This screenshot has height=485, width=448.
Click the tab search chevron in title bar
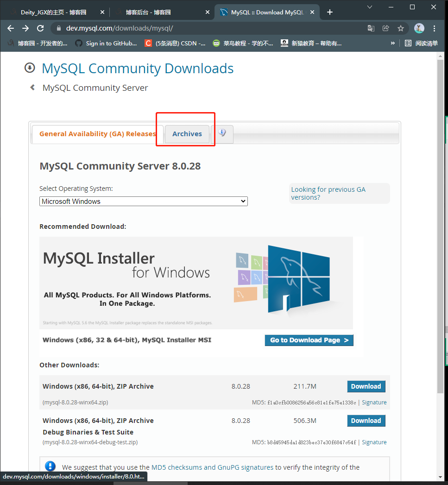369,7
